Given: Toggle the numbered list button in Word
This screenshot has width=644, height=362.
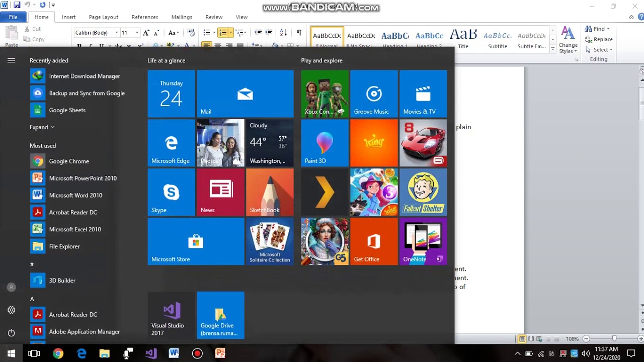Looking at the screenshot, I should pyautogui.click(x=223, y=33).
